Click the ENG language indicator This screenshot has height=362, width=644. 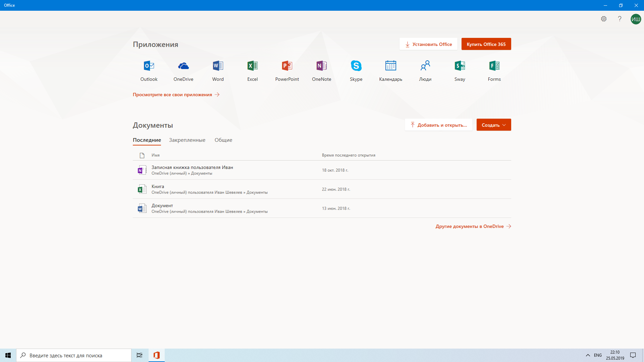(x=598, y=355)
